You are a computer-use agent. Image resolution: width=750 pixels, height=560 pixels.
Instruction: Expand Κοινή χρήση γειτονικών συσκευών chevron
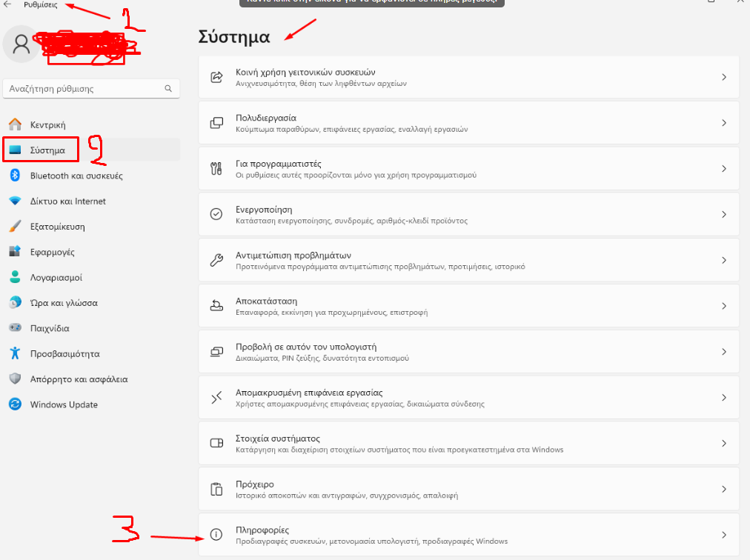(x=724, y=77)
